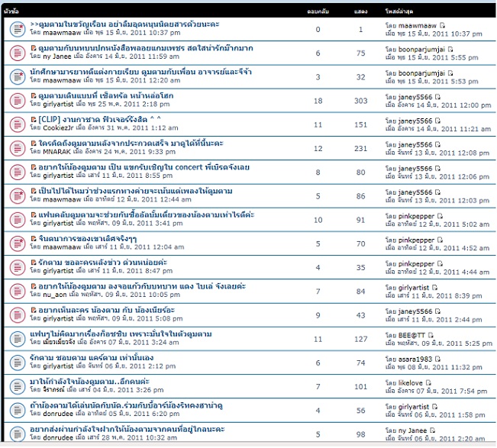Screen dimensions: 497x448
Task: Click the 'หัวข้อ' column header
Action: (x=11, y=11)
